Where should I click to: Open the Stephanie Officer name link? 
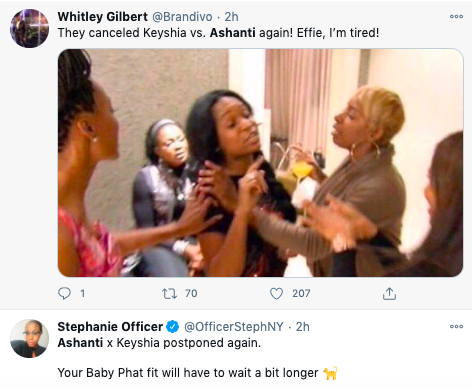110,327
